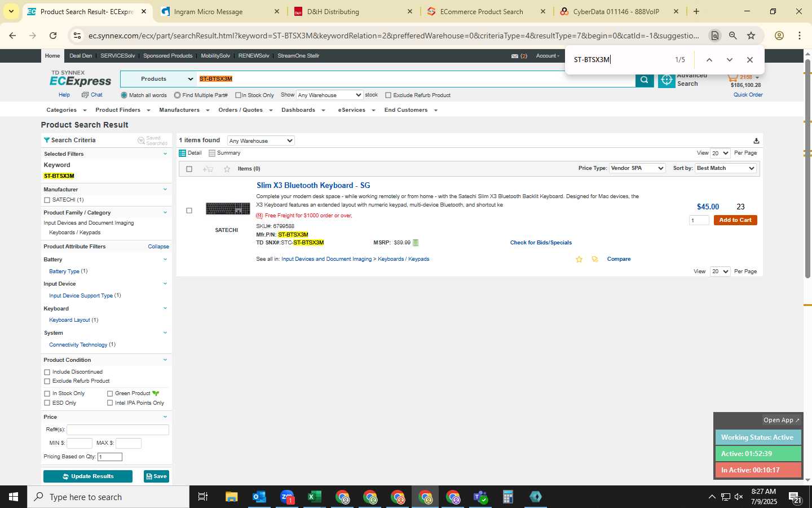Image resolution: width=812 pixels, height=508 pixels.
Task: Click the MIN $ price input field
Action: click(80, 444)
